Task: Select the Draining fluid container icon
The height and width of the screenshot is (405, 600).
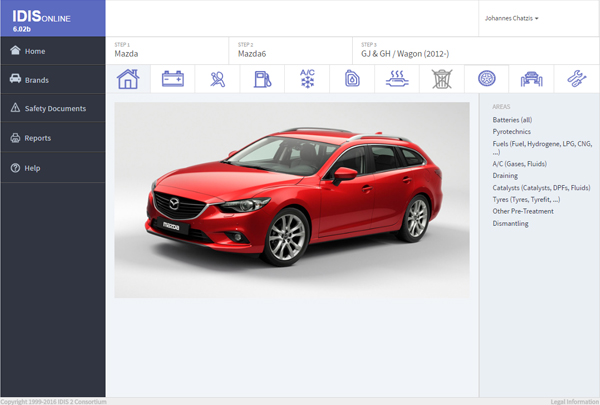Action: pos(352,79)
